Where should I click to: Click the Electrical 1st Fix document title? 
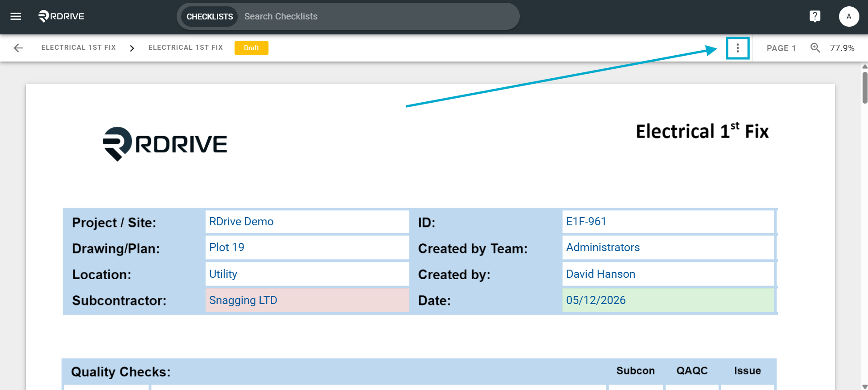pos(702,131)
